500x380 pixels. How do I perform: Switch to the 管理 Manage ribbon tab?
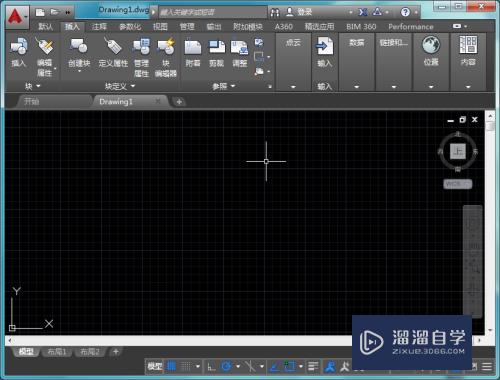(187, 27)
